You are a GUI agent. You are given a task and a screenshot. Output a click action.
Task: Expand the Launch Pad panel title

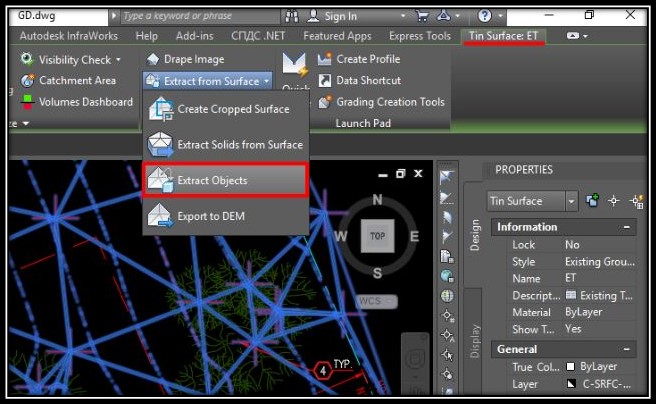pyautogui.click(x=363, y=123)
